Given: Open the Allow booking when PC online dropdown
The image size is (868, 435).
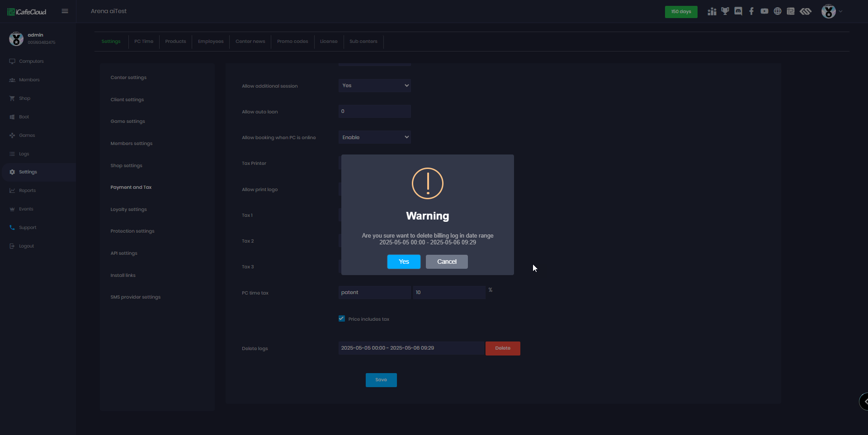Looking at the screenshot, I should tap(375, 137).
